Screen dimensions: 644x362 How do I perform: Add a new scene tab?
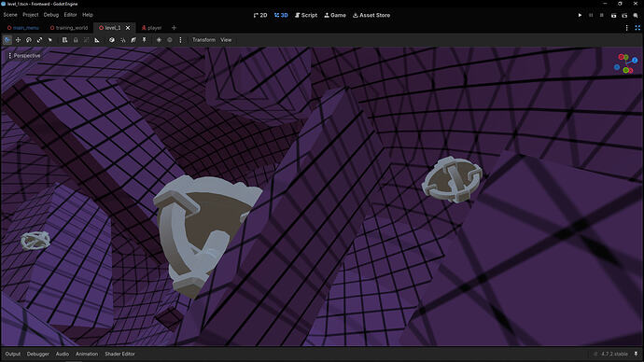coord(174,28)
